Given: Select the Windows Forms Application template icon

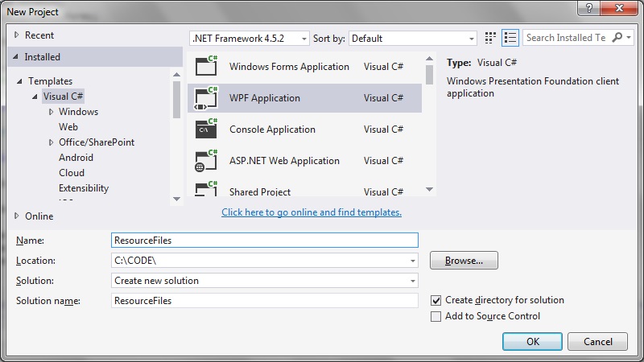Looking at the screenshot, I should click(206, 66).
